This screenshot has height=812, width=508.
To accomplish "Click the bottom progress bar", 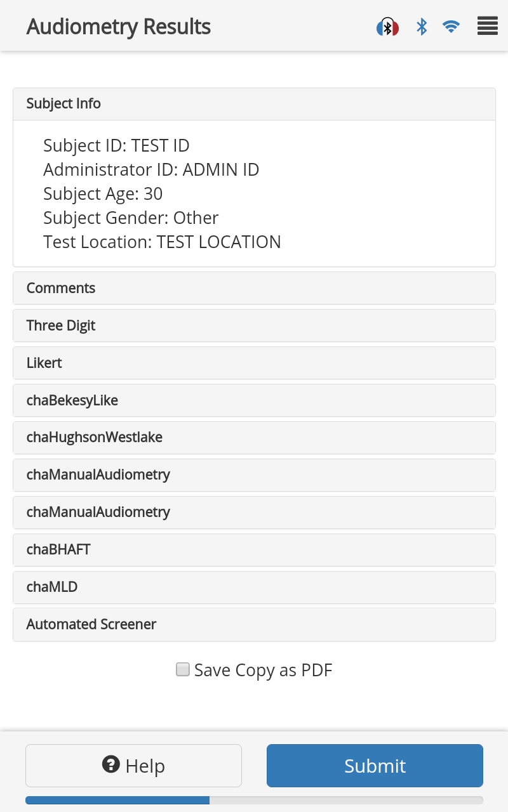I will 254,801.
